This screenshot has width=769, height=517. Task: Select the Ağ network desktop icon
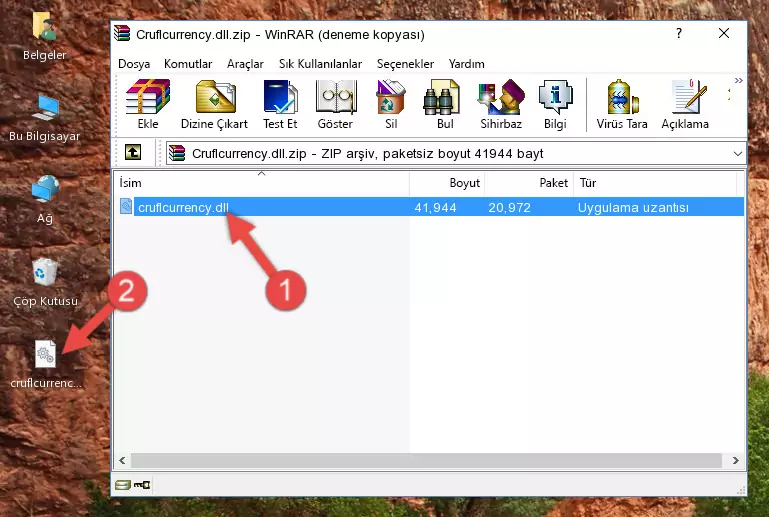pyautogui.click(x=45, y=199)
